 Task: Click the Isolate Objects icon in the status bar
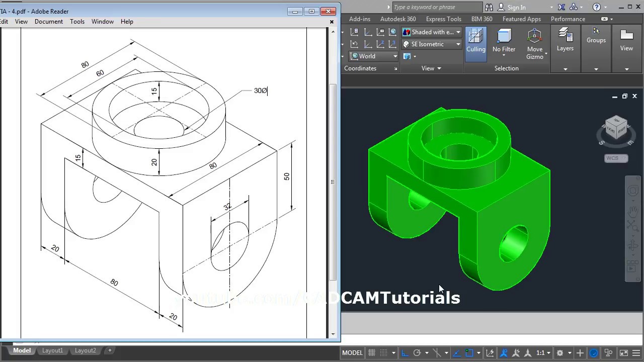click(608, 352)
